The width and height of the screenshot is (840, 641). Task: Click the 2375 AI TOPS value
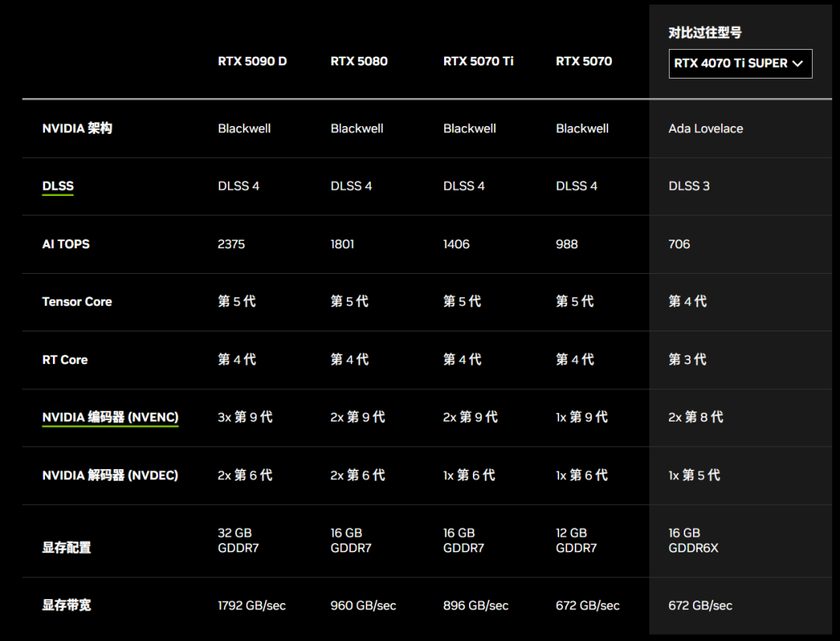[x=232, y=243]
